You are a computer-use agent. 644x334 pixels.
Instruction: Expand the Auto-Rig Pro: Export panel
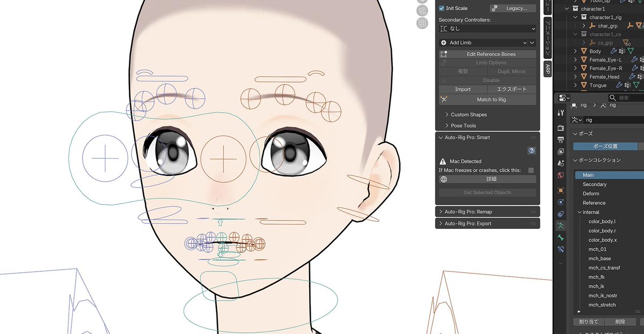point(441,224)
